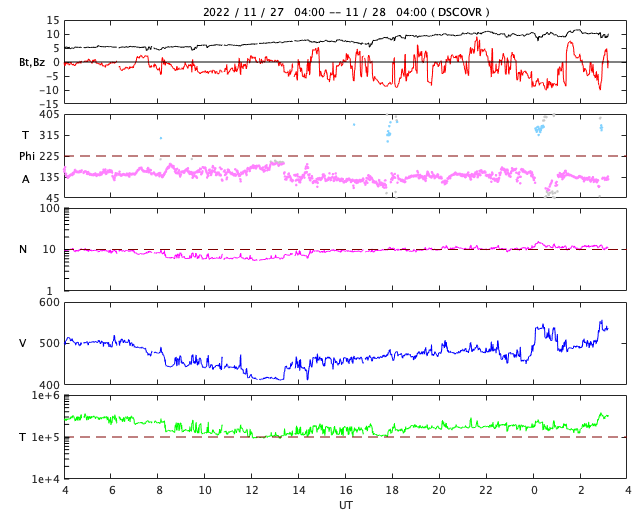This screenshot has width=640, height=512.
Task: Click the '14' hour label on UT axis
Action: 299,490
